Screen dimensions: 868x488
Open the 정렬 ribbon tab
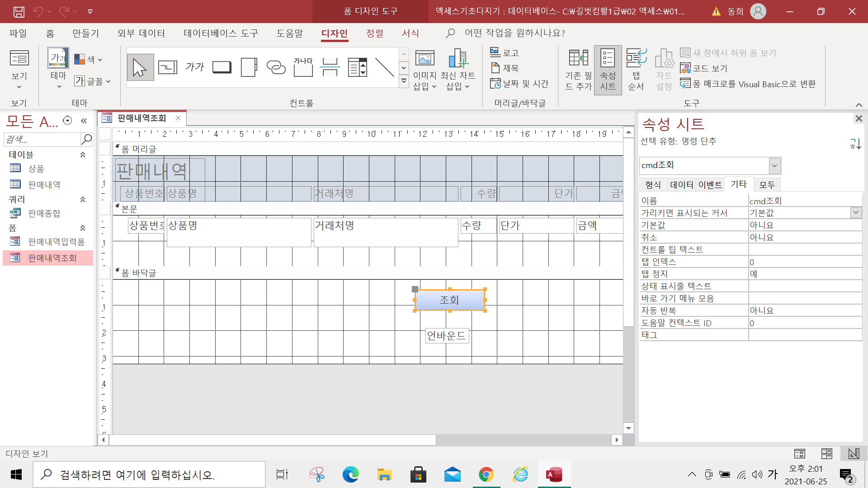pyautogui.click(x=374, y=33)
